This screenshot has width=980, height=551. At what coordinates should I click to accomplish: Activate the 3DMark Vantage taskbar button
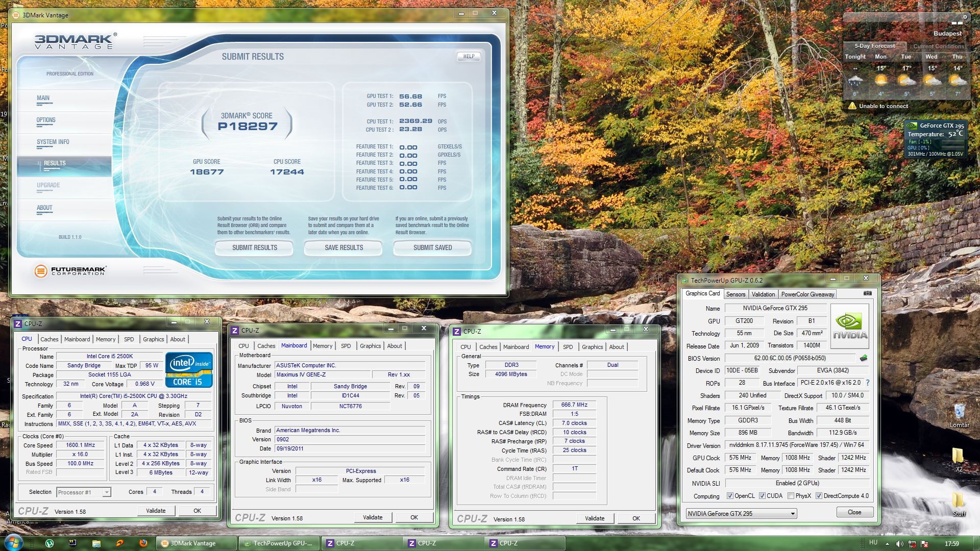click(197, 543)
